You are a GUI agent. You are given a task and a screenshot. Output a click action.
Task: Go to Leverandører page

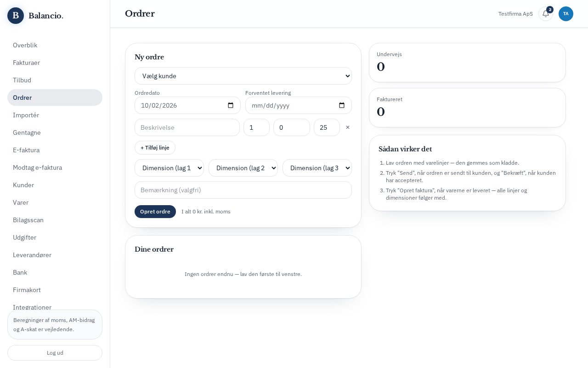[55, 255]
